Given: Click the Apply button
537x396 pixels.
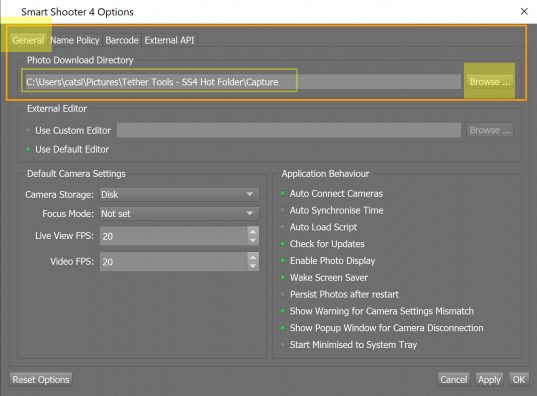Looking at the screenshot, I should tap(489, 379).
